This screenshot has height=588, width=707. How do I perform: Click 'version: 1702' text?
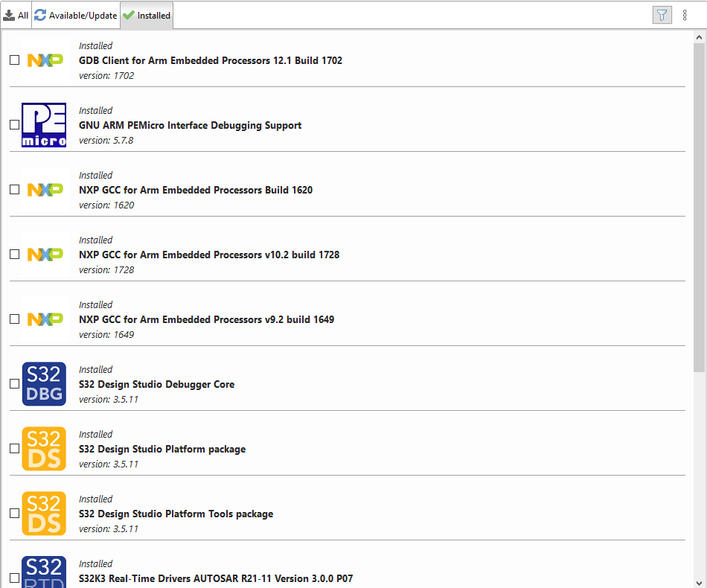click(106, 75)
